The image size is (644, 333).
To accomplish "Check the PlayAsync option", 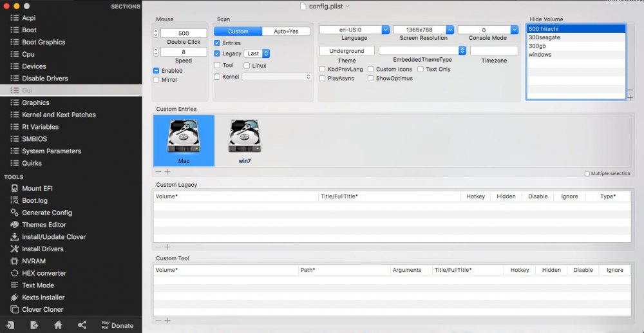I will (x=323, y=78).
